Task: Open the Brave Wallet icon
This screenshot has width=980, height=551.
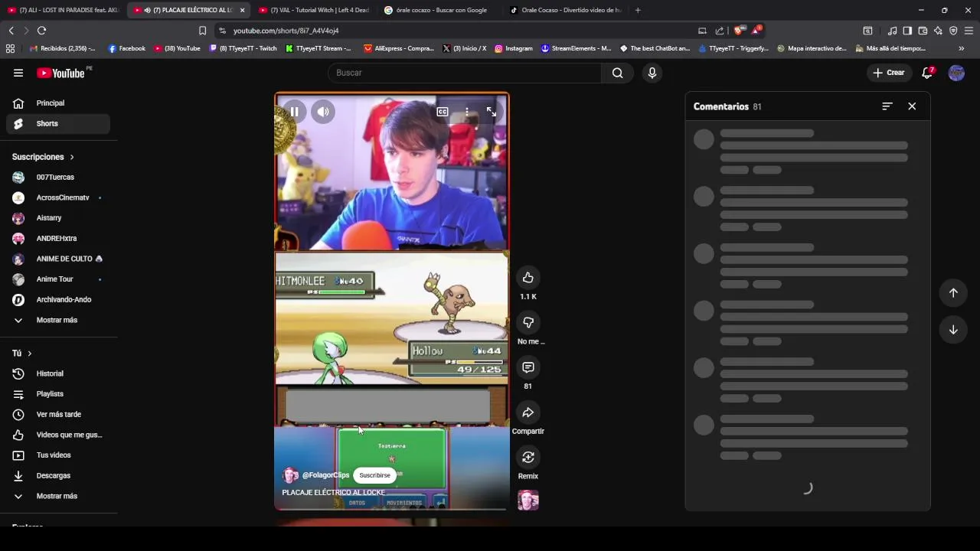Action: point(923,31)
